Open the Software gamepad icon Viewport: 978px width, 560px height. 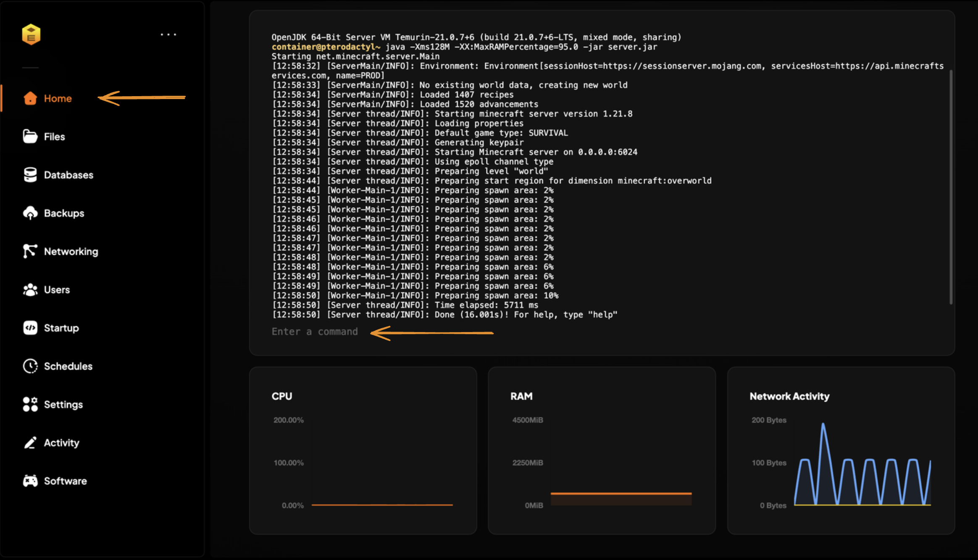(30, 481)
